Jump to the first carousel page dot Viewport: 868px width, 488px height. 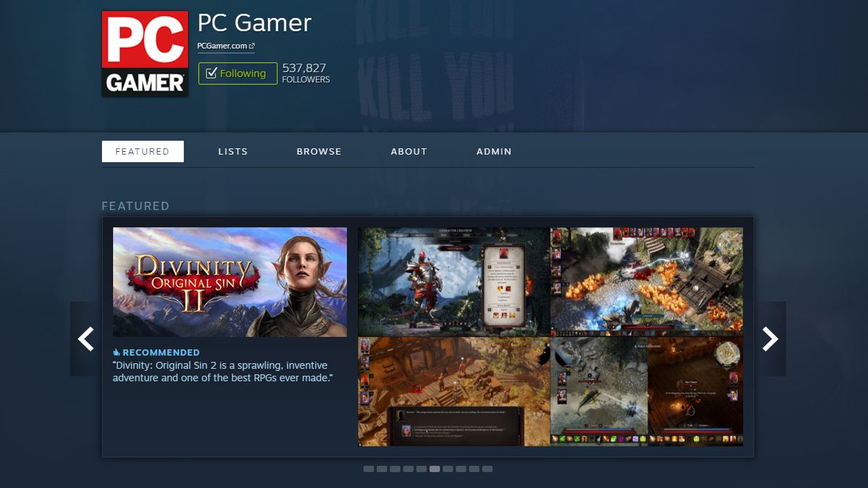coord(369,469)
